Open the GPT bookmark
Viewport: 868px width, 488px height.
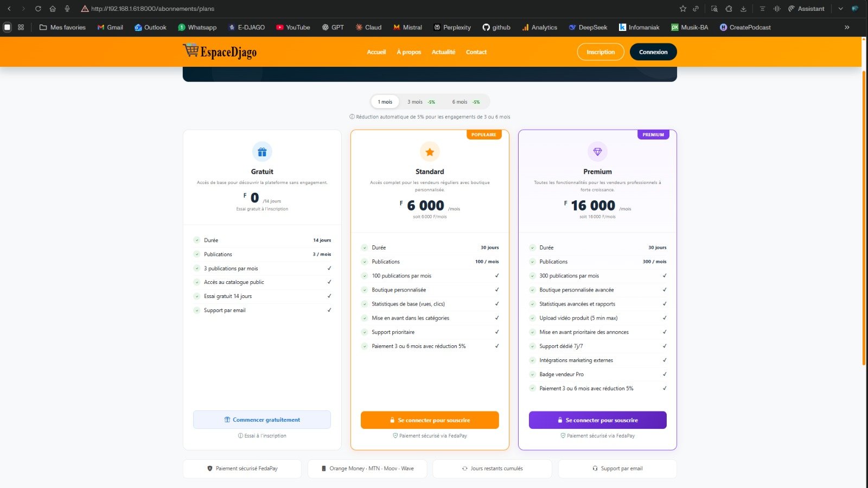coord(333,27)
